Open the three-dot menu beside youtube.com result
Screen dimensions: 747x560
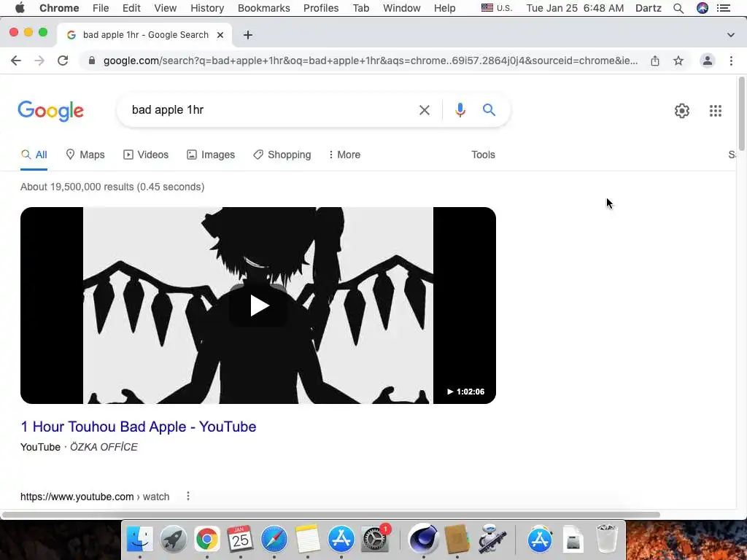tap(188, 496)
